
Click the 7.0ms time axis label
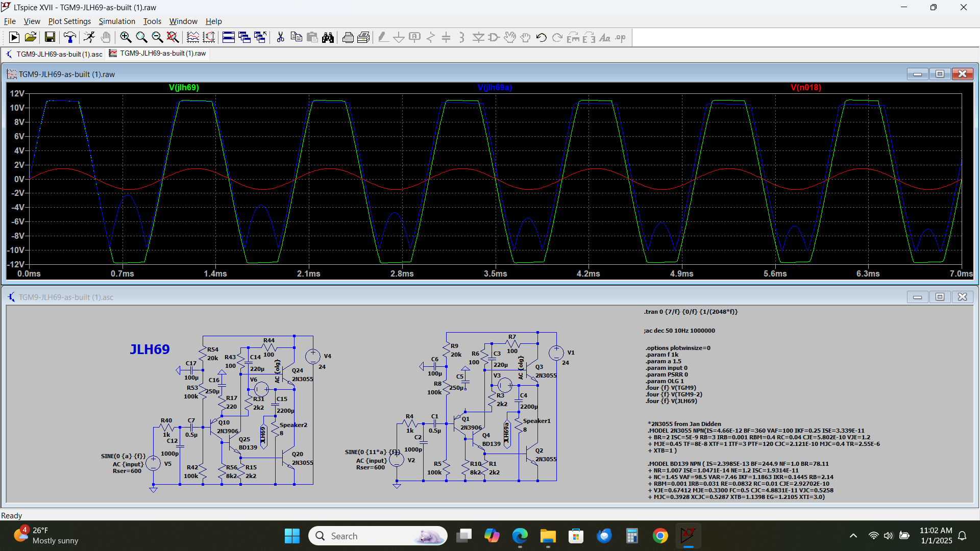click(961, 273)
